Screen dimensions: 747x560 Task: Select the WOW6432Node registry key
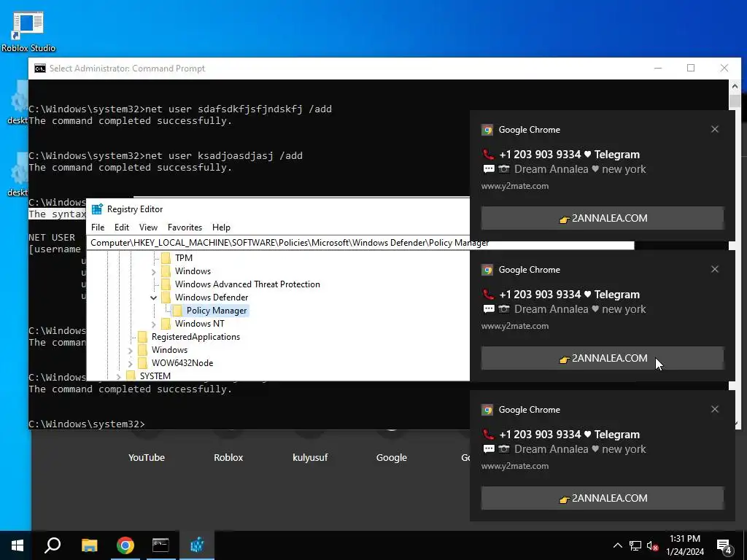[x=182, y=363]
